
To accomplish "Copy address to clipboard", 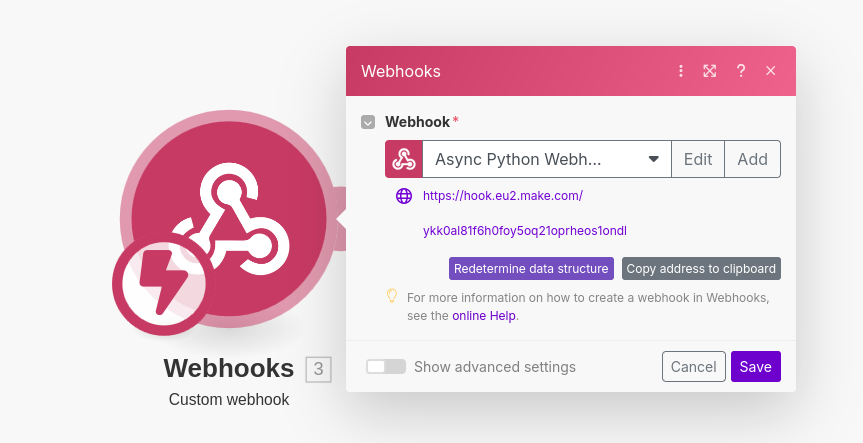I will coord(701,269).
